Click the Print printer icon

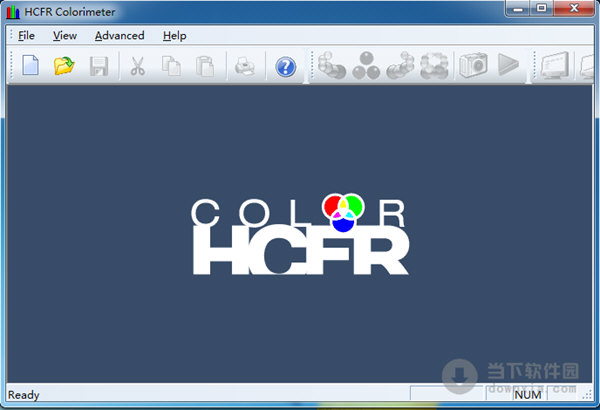245,66
